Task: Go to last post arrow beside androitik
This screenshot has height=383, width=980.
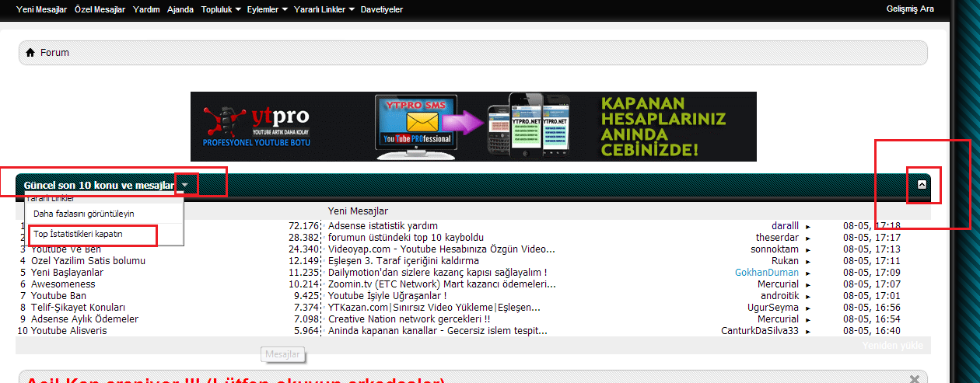Action: (x=807, y=297)
